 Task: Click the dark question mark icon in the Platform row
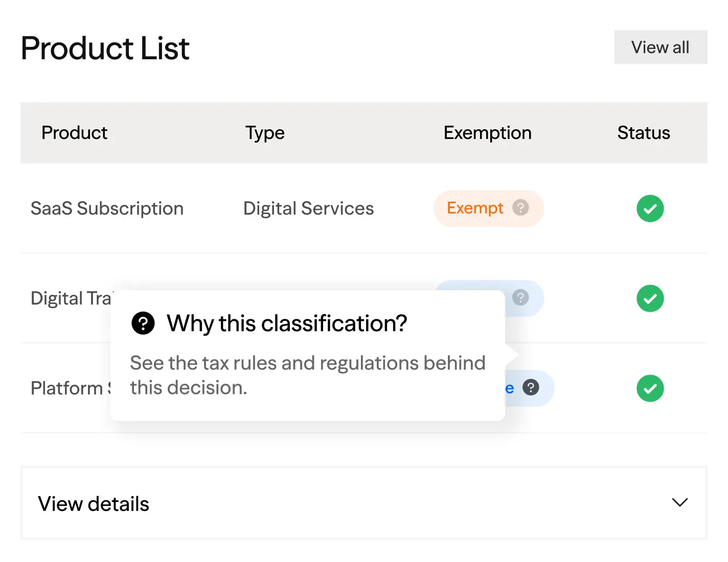click(x=531, y=388)
